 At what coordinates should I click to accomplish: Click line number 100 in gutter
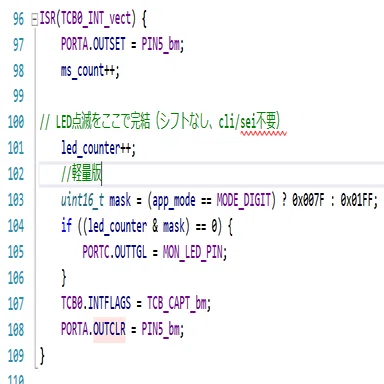coord(16,122)
